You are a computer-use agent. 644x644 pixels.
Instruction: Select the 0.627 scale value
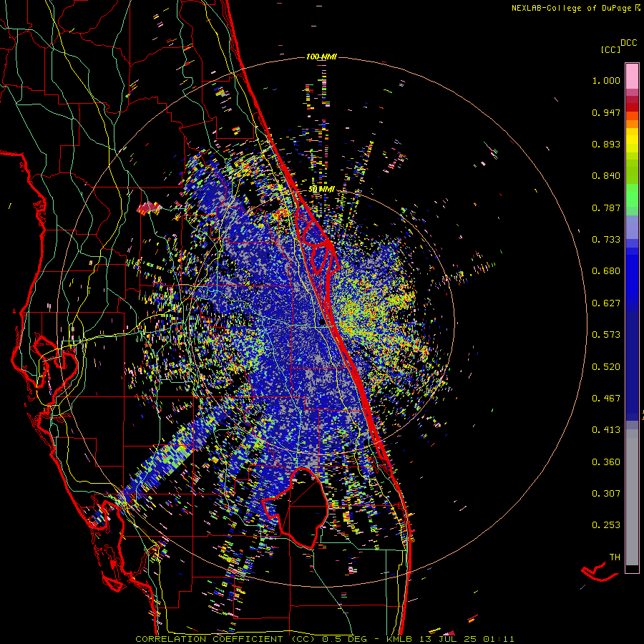click(x=606, y=303)
